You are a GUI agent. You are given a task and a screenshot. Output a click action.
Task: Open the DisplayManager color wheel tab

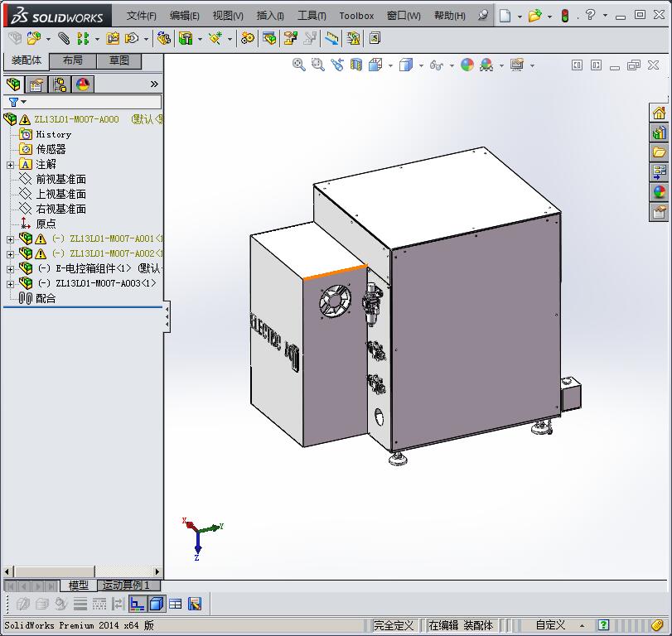click(83, 84)
